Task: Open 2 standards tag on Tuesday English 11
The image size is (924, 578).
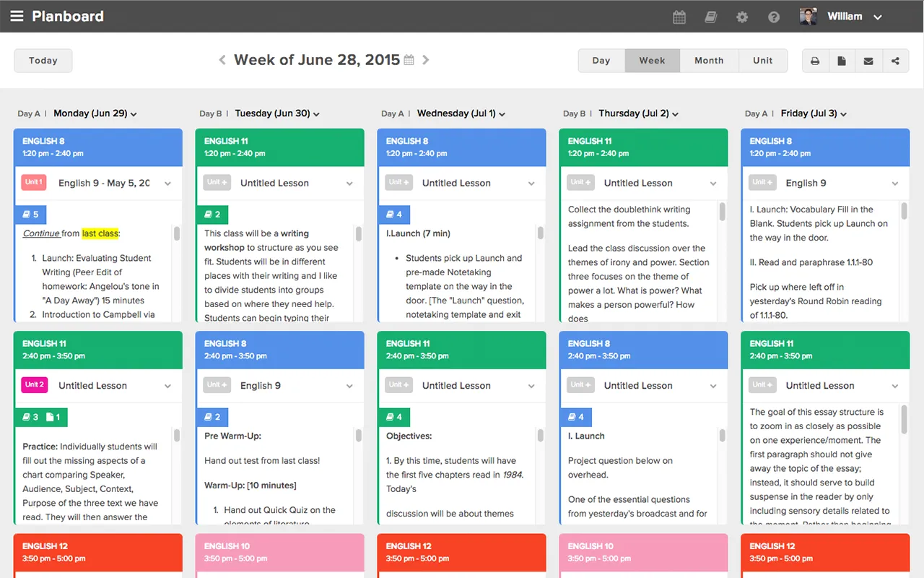Action: click(212, 215)
